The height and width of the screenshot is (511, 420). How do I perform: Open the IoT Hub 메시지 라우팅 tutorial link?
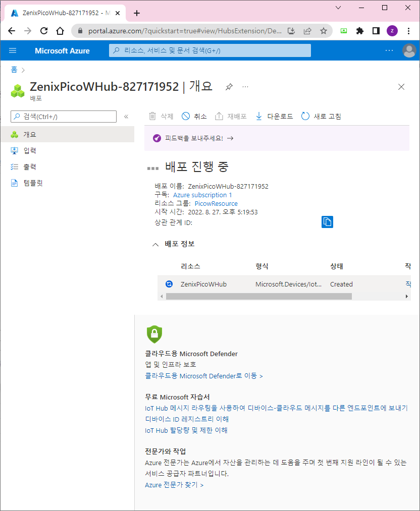coord(276,408)
